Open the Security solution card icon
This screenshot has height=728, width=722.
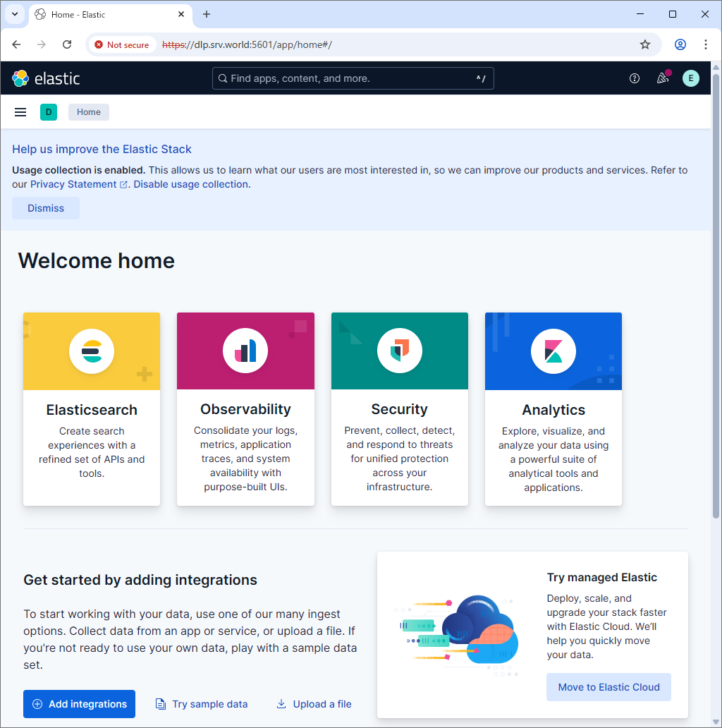(399, 351)
